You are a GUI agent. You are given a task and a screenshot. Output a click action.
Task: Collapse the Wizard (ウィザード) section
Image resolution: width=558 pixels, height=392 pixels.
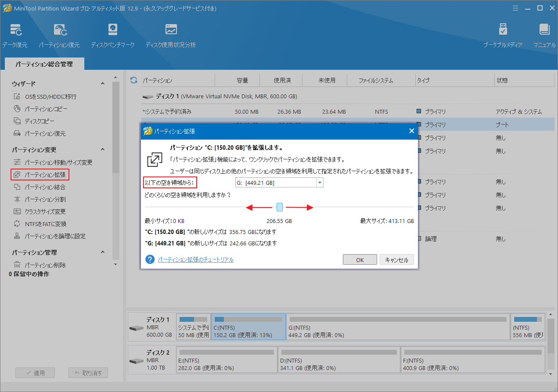pos(103,83)
